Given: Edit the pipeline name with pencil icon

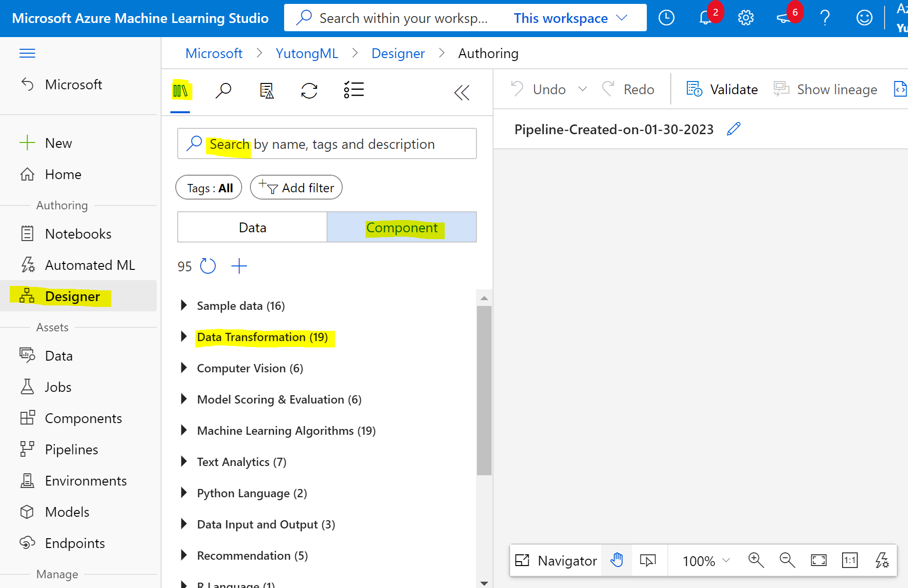Looking at the screenshot, I should click(734, 129).
